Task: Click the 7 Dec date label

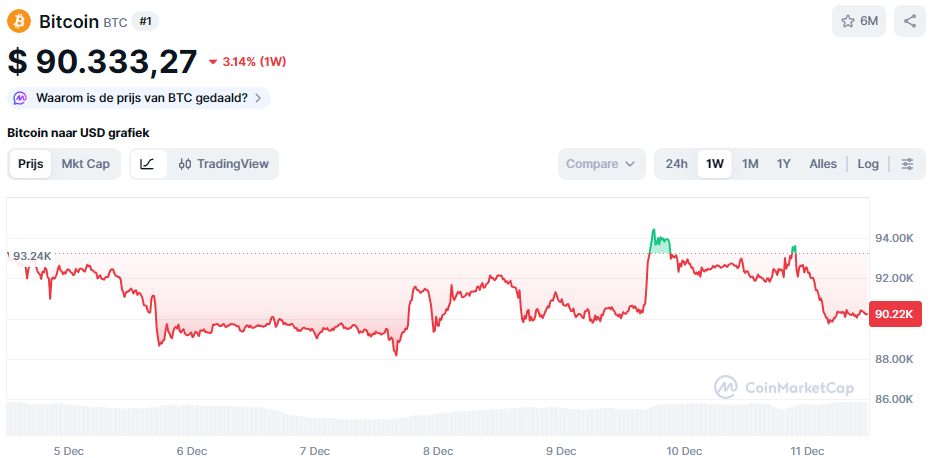Action: [315, 451]
